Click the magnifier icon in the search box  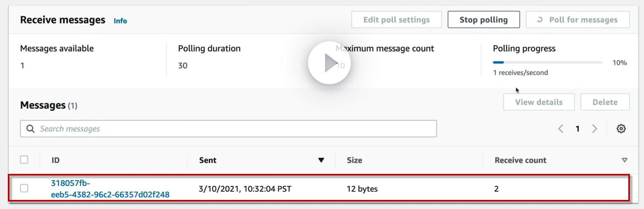[30, 129]
